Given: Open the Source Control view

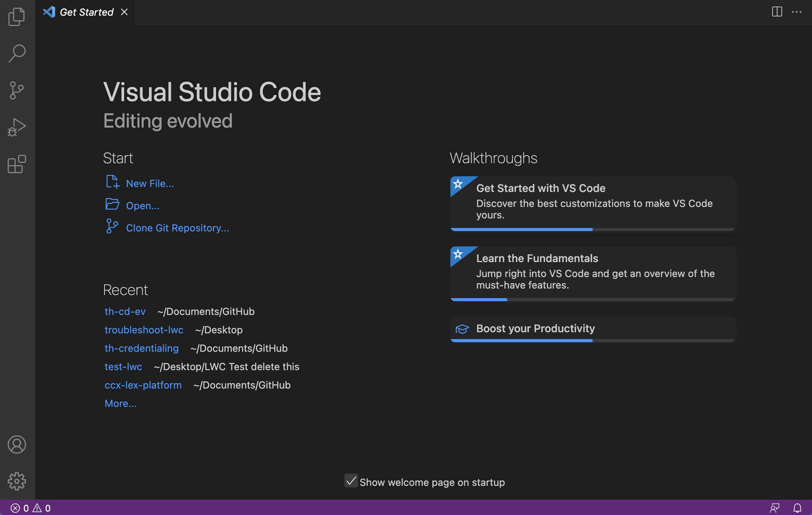Looking at the screenshot, I should tap(17, 90).
